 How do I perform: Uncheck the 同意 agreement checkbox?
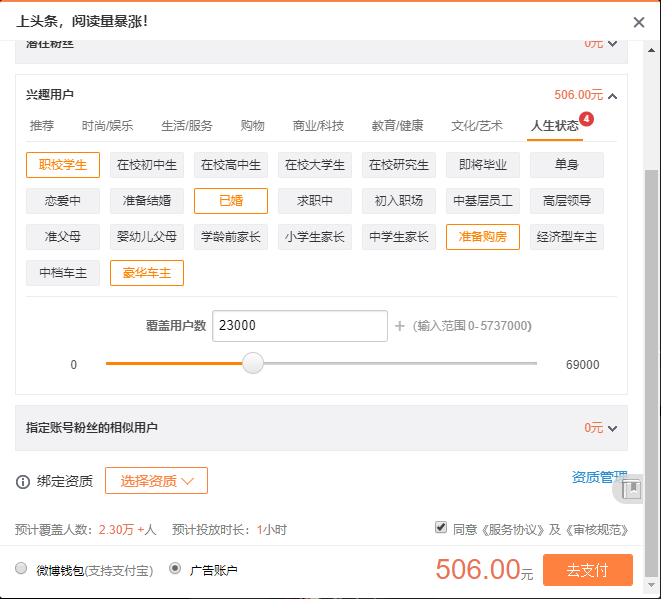click(x=441, y=527)
